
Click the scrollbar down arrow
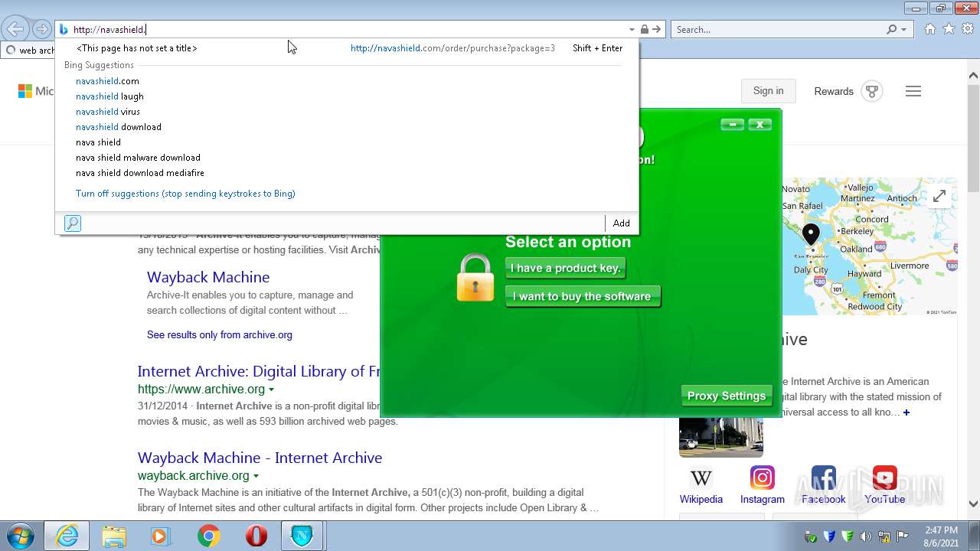tap(973, 504)
